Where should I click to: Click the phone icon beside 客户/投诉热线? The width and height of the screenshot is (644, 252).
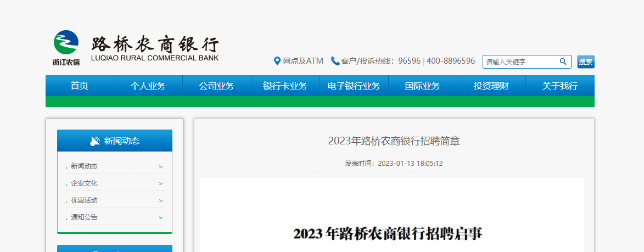335,61
